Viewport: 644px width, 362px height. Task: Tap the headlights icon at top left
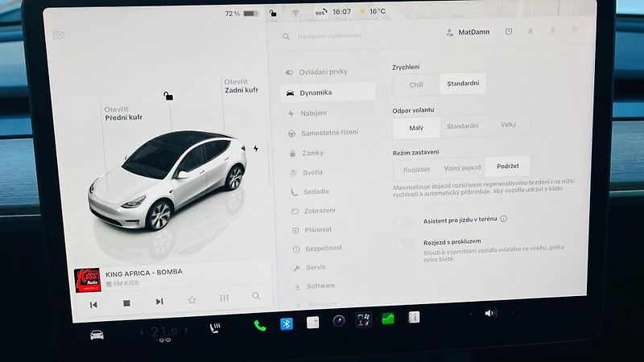[x=58, y=35]
